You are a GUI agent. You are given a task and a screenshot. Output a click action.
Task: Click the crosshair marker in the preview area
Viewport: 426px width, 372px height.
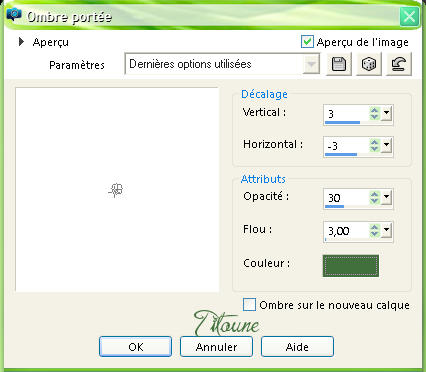[x=116, y=190]
